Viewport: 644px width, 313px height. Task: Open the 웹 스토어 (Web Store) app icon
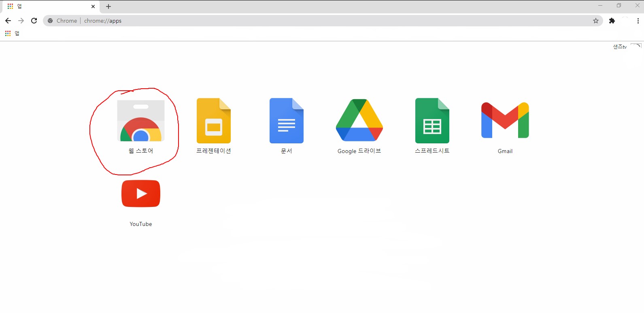click(141, 121)
